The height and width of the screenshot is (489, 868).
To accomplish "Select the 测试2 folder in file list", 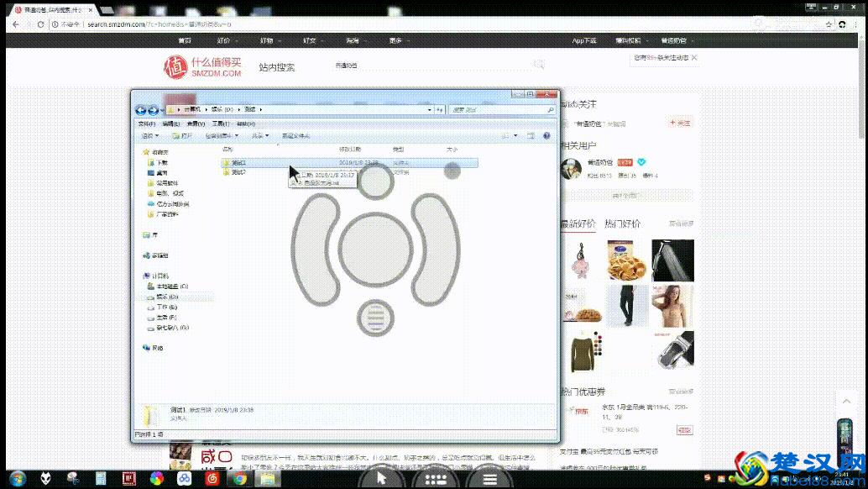I will [238, 172].
